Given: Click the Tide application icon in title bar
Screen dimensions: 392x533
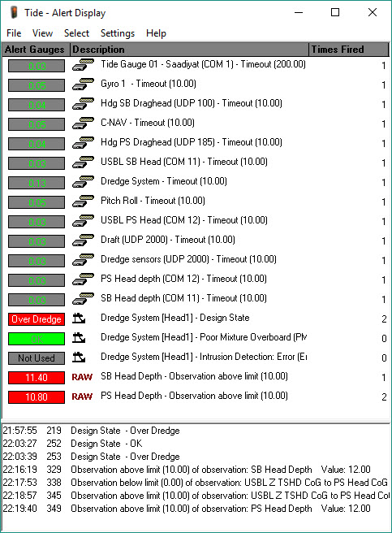Looking at the screenshot, I should click(x=14, y=12).
